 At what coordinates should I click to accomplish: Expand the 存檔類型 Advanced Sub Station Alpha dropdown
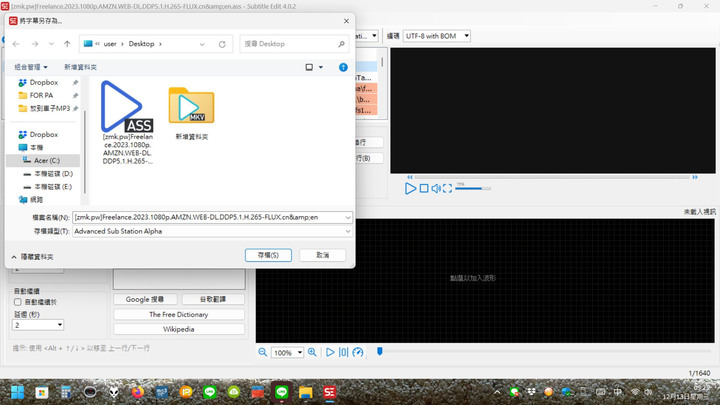click(x=212, y=231)
